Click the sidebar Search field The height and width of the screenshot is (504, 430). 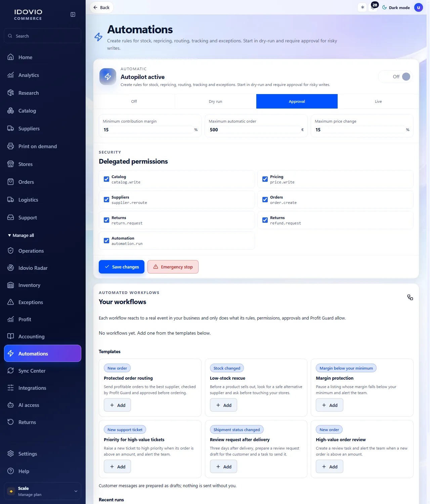pyautogui.click(x=43, y=36)
